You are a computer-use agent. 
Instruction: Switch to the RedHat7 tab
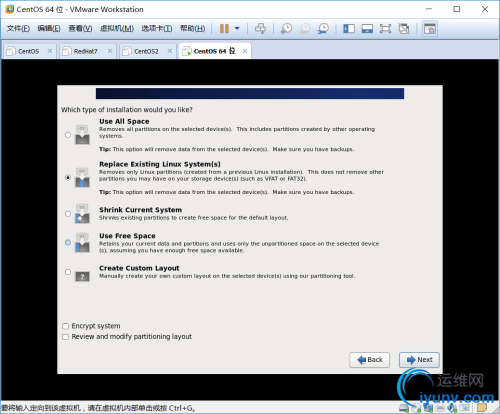click(87, 51)
